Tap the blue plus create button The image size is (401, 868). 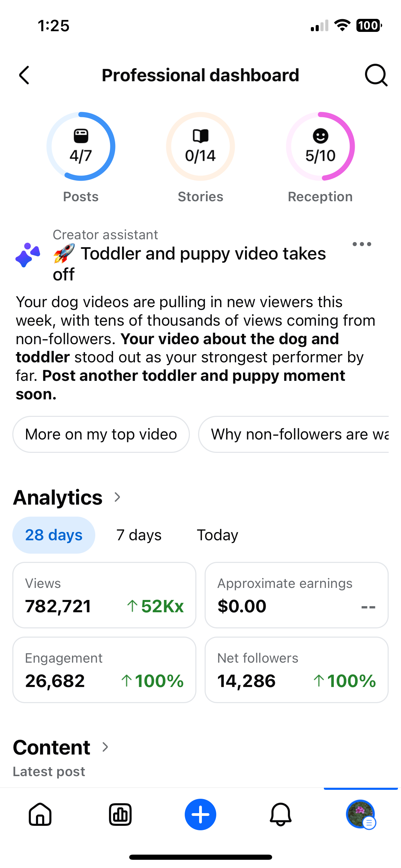pyautogui.click(x=200, y=814)
